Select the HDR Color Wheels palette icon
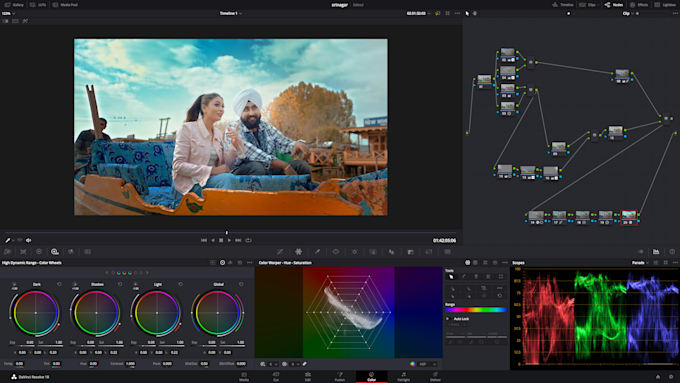This screenshot has height=383, width=680. click(55, 252)
